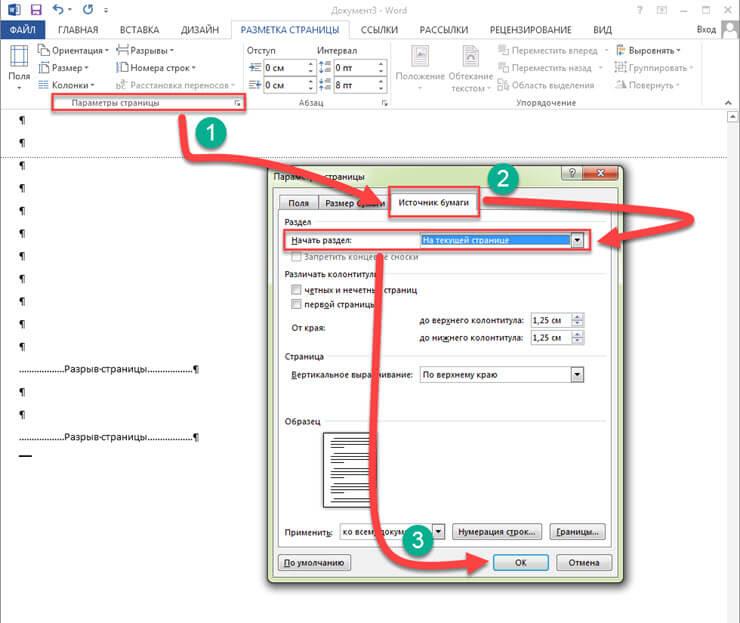740x623 pixels.
Task: Switch to Поля tab in dialog
Action: pos(299,203)
